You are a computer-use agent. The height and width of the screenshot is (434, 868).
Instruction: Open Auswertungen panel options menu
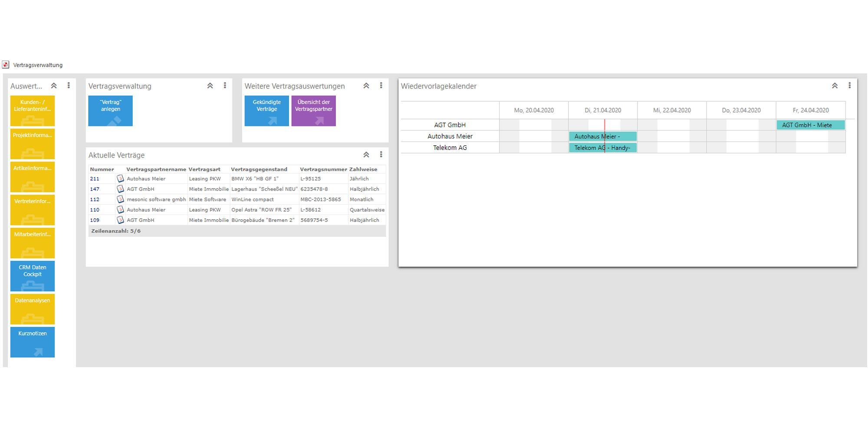point(69,86)
